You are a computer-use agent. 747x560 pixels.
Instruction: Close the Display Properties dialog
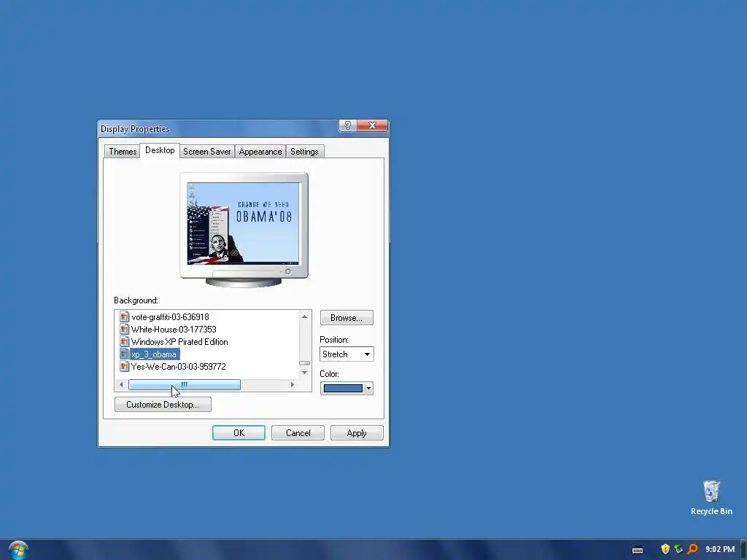[x=372, y=125]
